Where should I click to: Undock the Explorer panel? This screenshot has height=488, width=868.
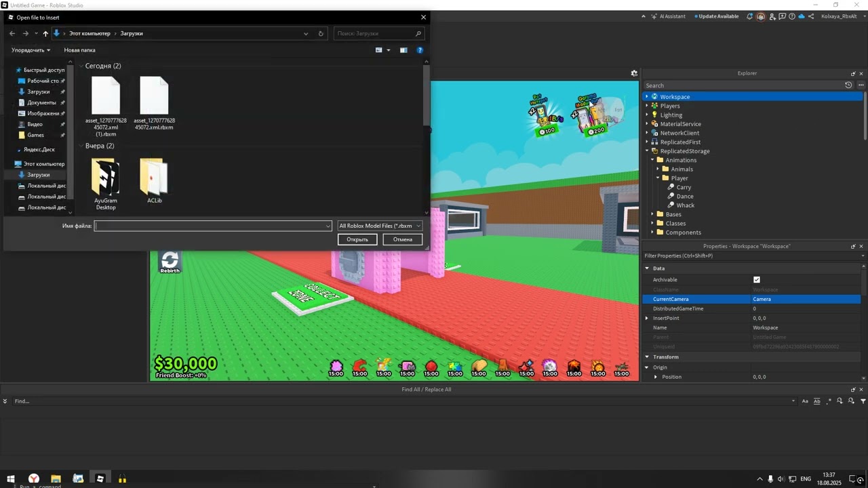[853, 73]
